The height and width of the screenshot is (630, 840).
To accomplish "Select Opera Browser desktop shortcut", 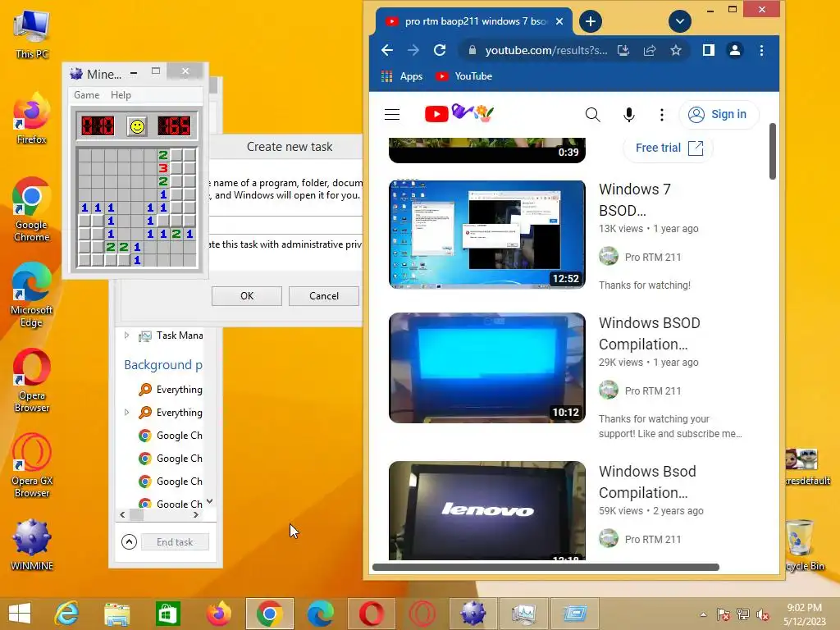I will click(x=32, y=381).
